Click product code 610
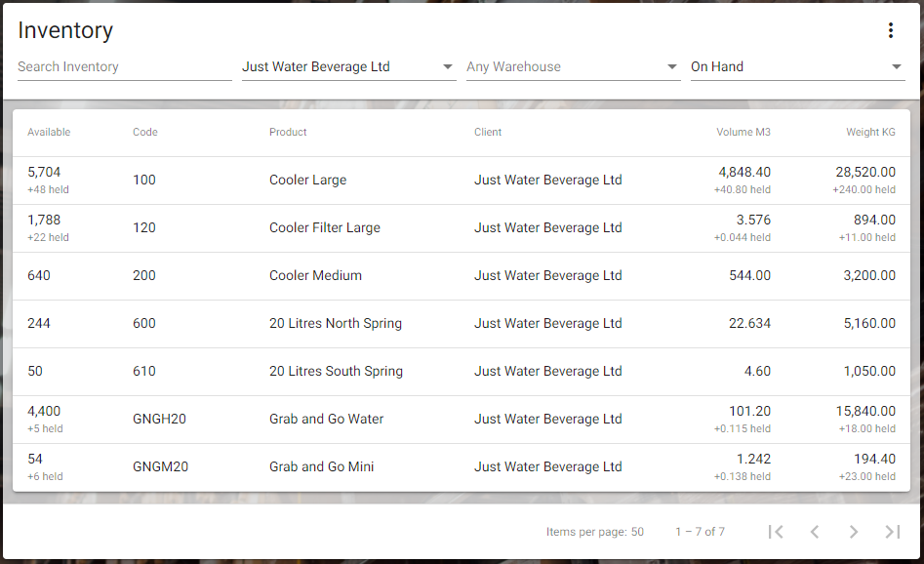924x564 pixels. 143,371
